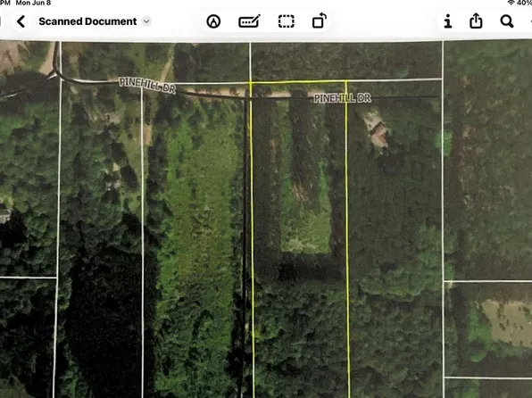Tap the Mon Jun 8 date
532x398 pixels.
click(x=33, y=3)
